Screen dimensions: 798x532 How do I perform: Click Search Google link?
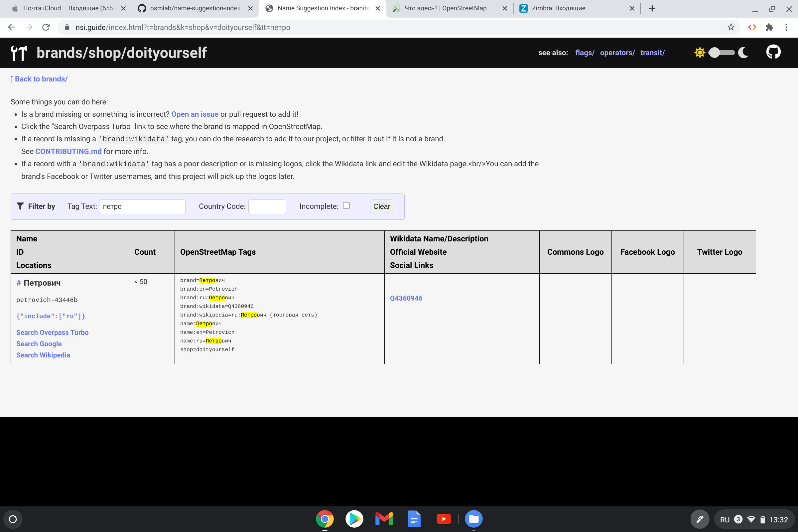pos(39,344)
